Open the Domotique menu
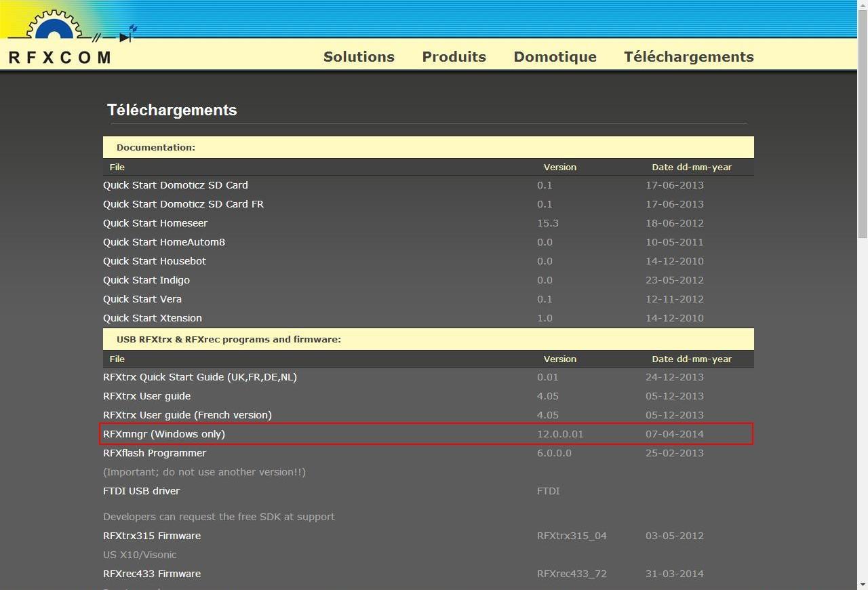868x590 pixels. 555,57
